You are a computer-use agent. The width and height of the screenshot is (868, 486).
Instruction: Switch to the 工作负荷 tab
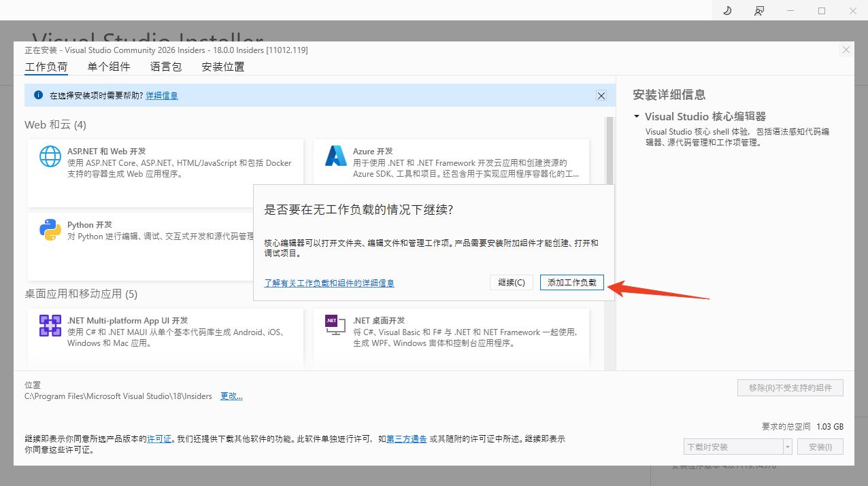pyautogui.click(x=46, y=67)
